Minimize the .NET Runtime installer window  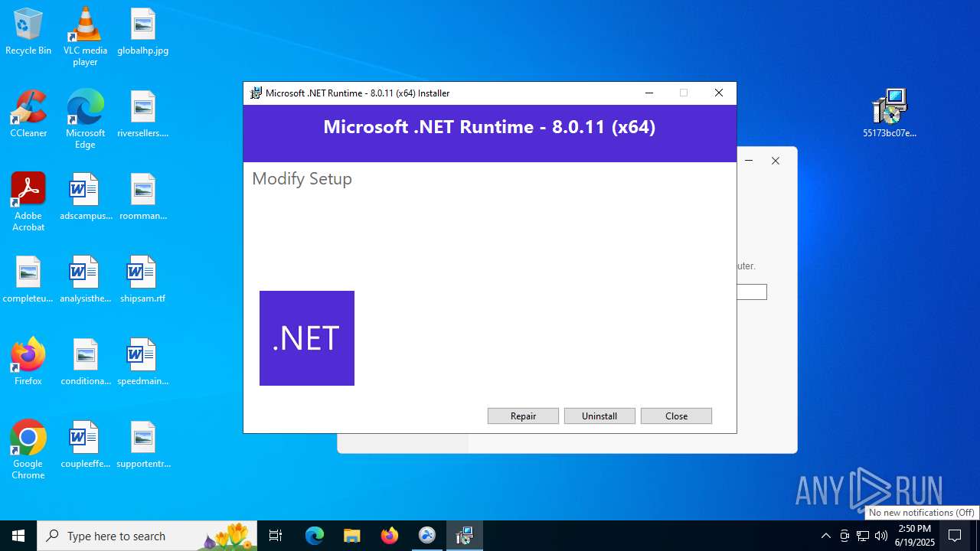click(x=649, y=93)
